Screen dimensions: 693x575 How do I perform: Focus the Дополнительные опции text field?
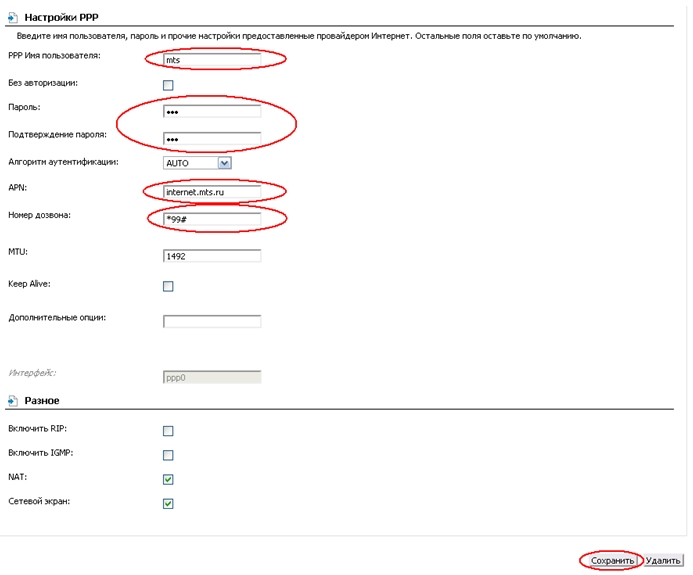point(211,321)
